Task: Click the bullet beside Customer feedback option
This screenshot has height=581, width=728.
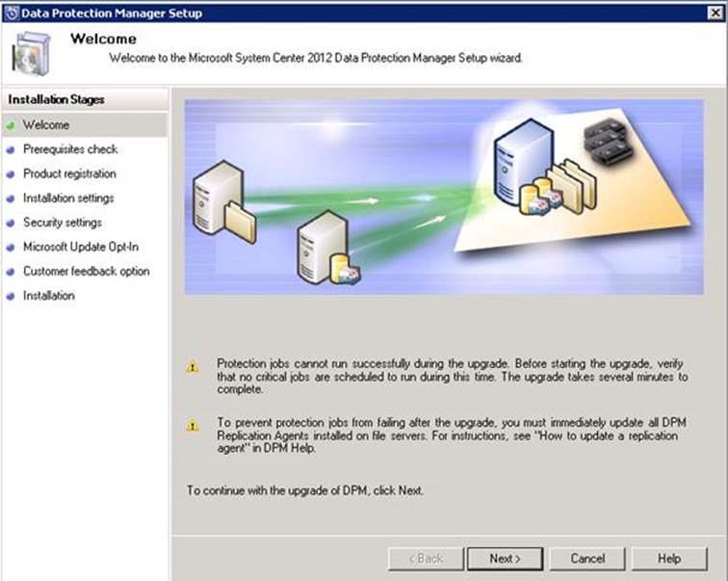Action: click(11, 272)
